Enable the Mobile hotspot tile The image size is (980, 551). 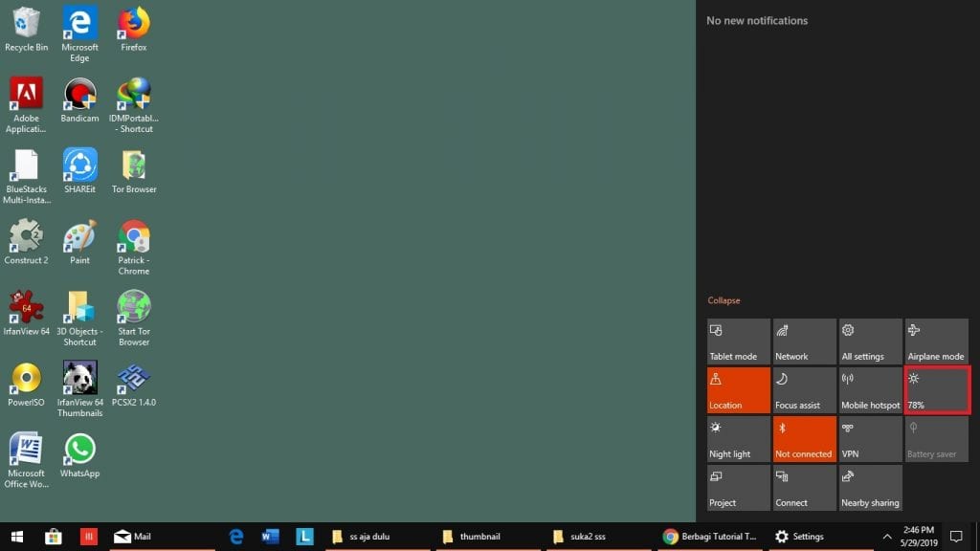click(871, 390)
